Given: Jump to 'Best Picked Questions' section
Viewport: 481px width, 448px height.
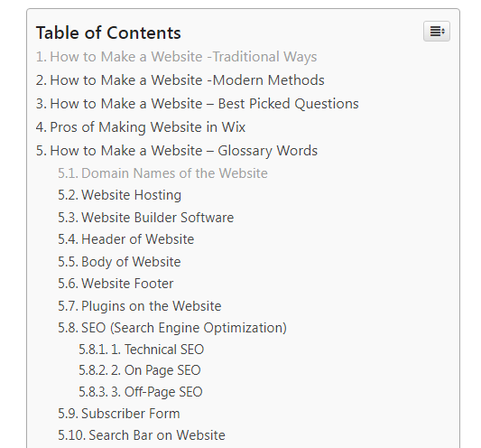Looking at the screenshot, I should (x=198, y=104).
